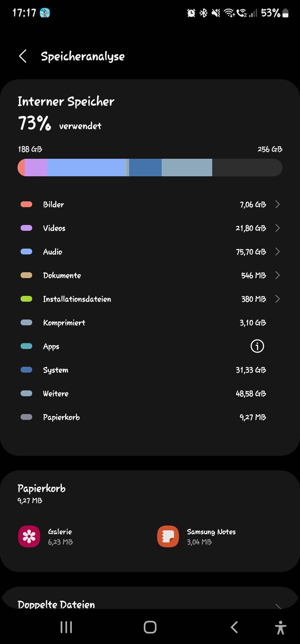
Task: Tap the back arrow beside Speicheranalyse
Action: tap(23, 56)
